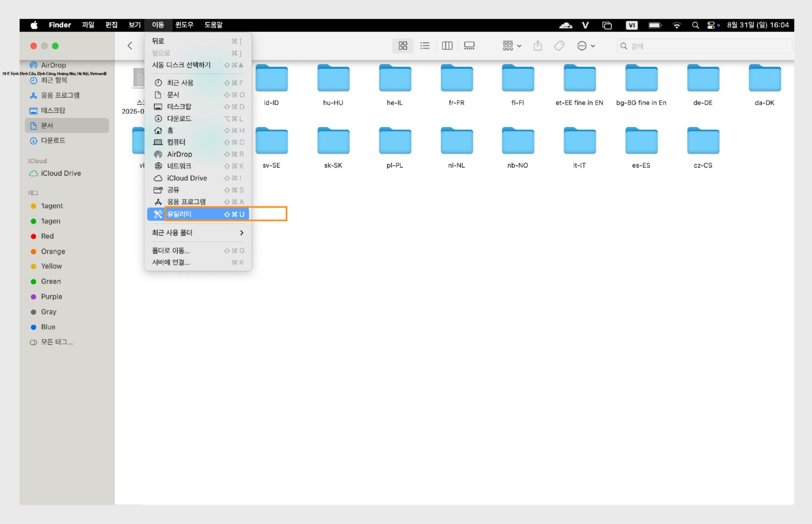Click the Share toolbar icon
Screen dimensions: 812x524
pos(538,46)
